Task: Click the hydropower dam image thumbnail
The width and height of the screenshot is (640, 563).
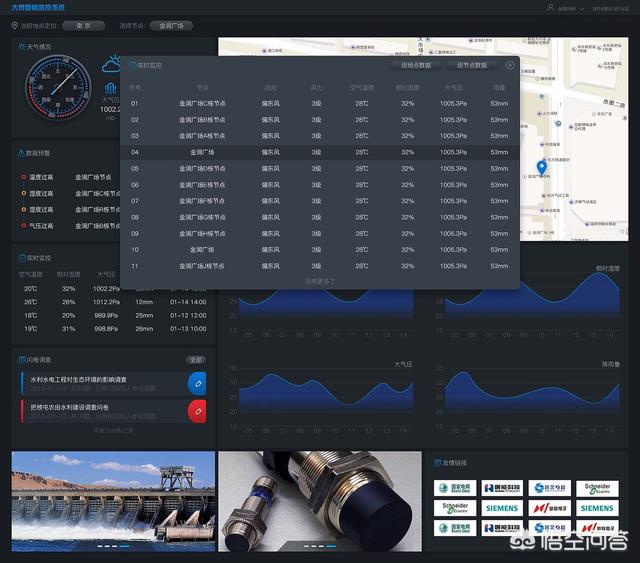Action: coord(113,501)
